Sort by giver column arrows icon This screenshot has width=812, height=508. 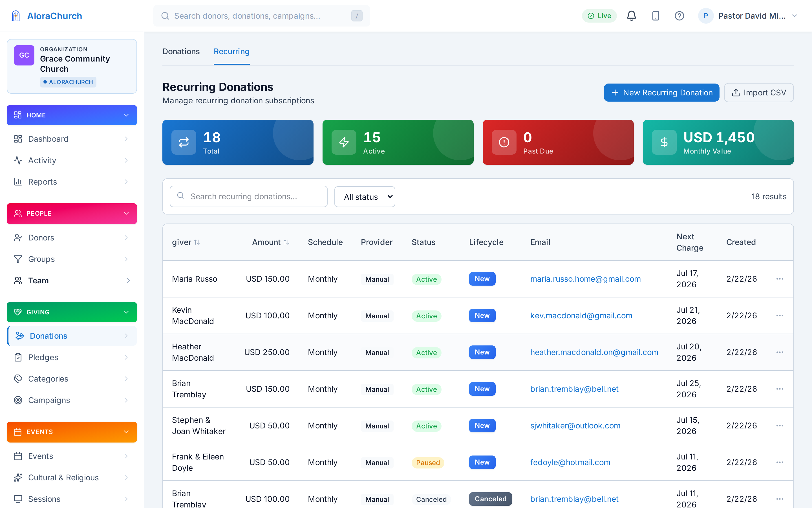(197, 242)
